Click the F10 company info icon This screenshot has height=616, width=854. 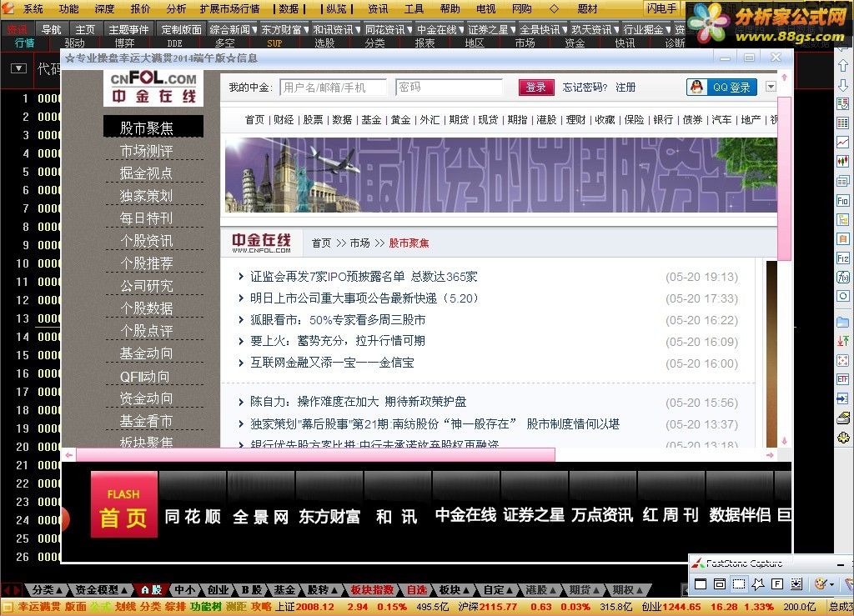[x=842, y=200]
